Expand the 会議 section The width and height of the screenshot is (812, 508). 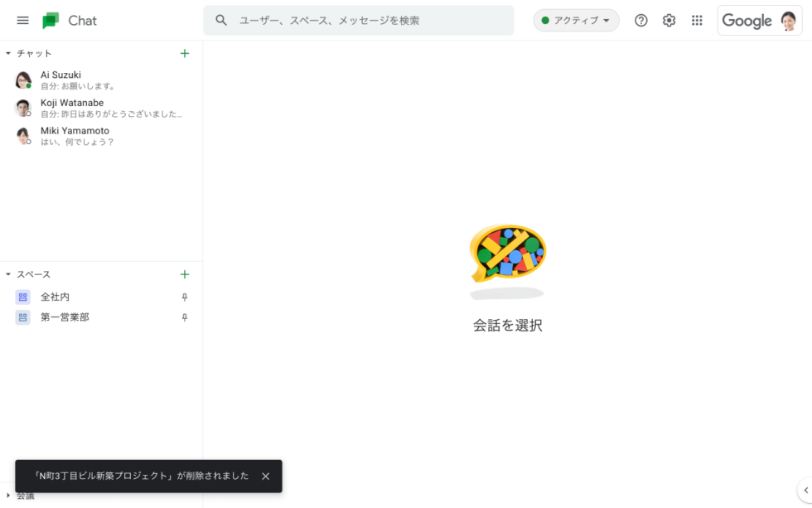(x=8, y=496)
